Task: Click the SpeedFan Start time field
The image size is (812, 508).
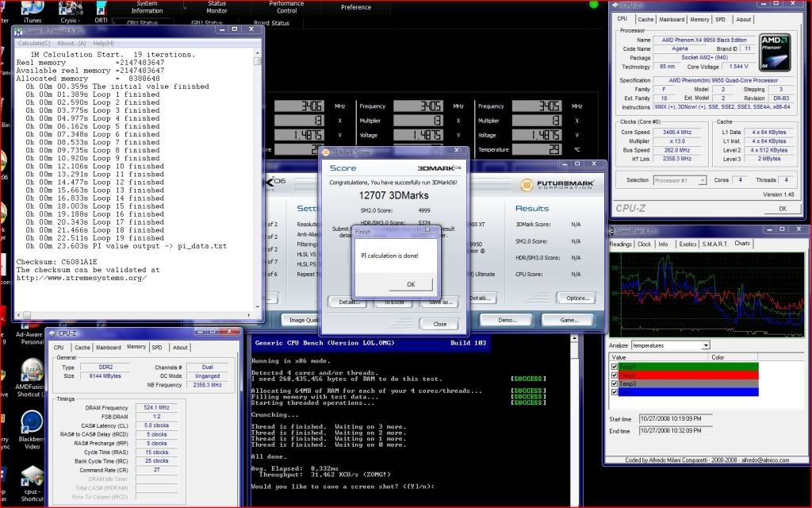Action: coord(676,418)
